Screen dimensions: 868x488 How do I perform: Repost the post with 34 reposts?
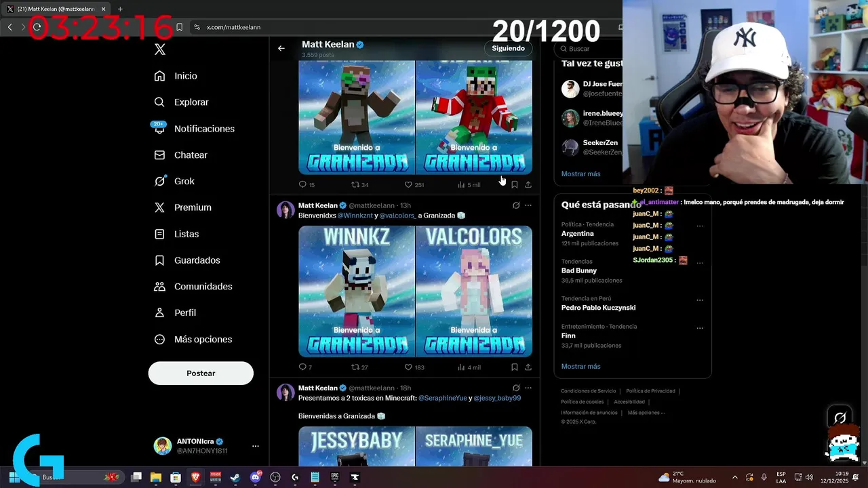(360, 184)
